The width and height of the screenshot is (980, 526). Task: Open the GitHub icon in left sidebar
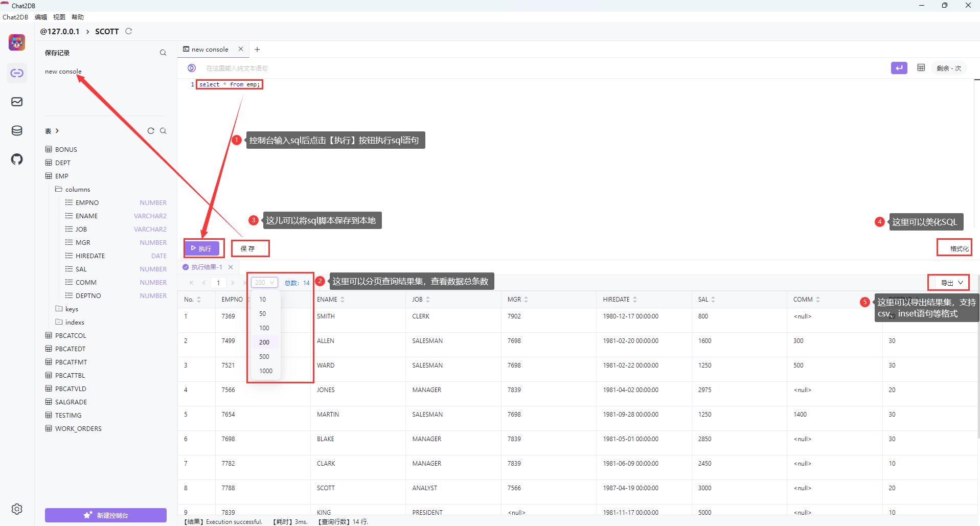tap(17, 159)
